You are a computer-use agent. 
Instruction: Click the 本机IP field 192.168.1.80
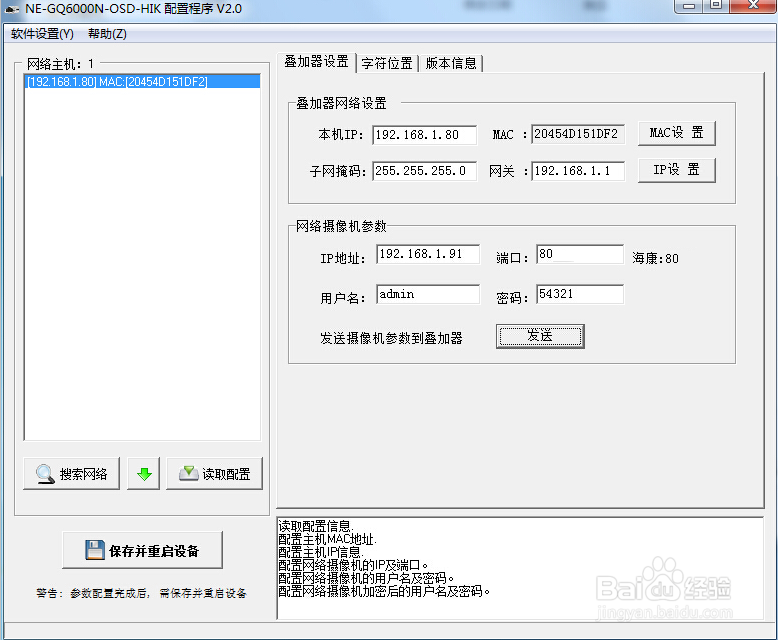(x=425, y=134)
